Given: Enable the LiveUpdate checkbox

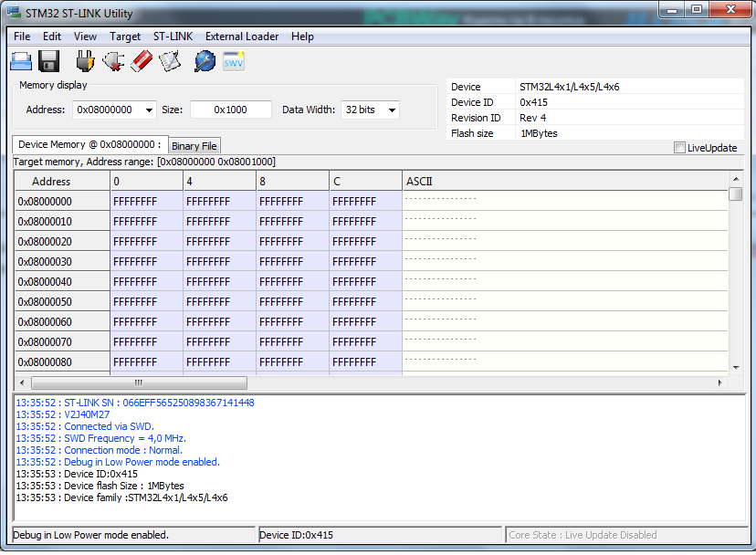Looking at the screenshot, I should pyautogui.click(x=679, y=148).
